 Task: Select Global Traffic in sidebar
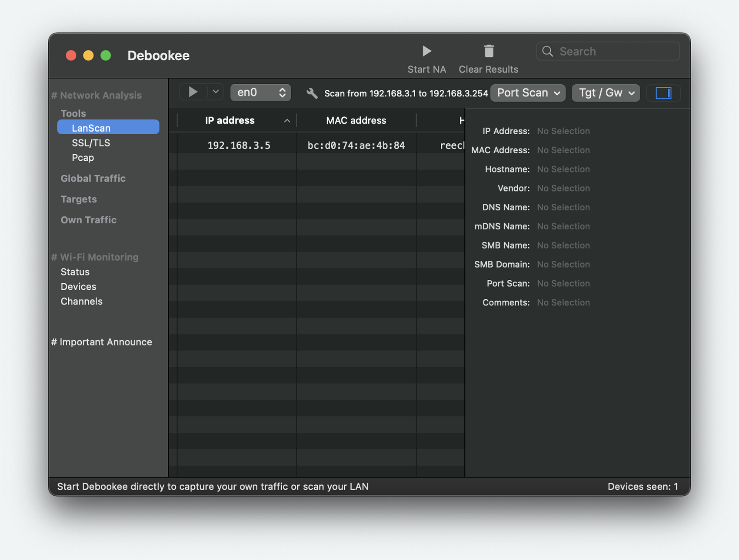click(93, 178)
